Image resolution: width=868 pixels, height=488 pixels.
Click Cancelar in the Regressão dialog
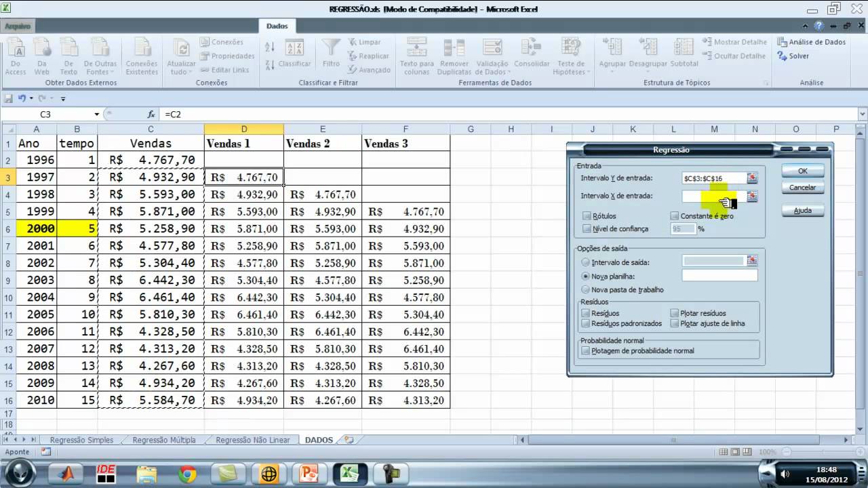coord(803,187)
